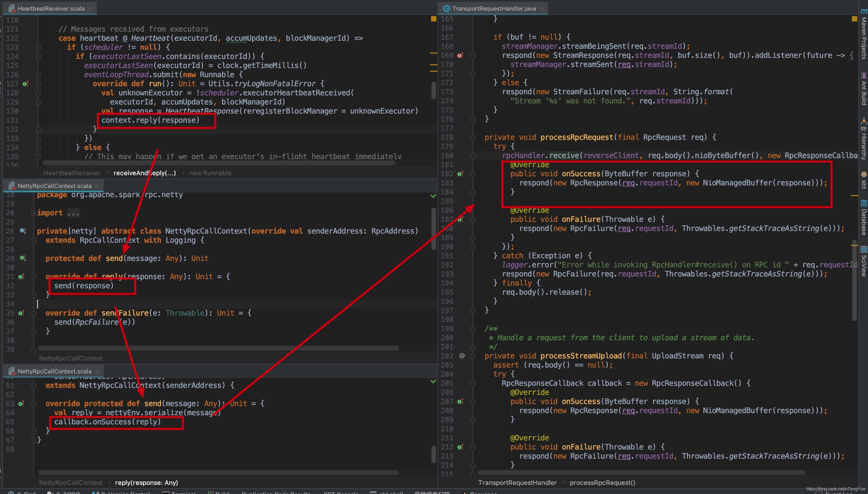
Task: Collapse the send method at line 63
Action: [x=34, y=403]
